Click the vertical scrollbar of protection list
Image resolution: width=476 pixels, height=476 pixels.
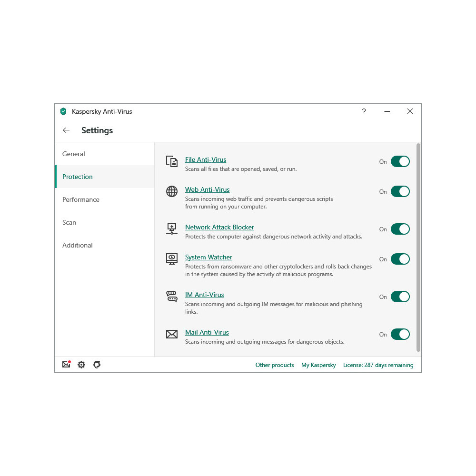coord(418,248)
